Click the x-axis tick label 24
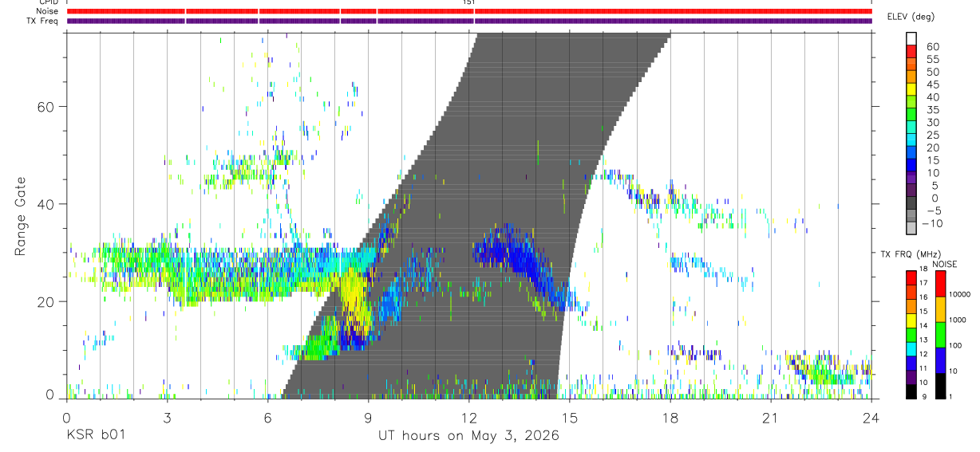Screen dimensions: 980x452 point(871,418)
